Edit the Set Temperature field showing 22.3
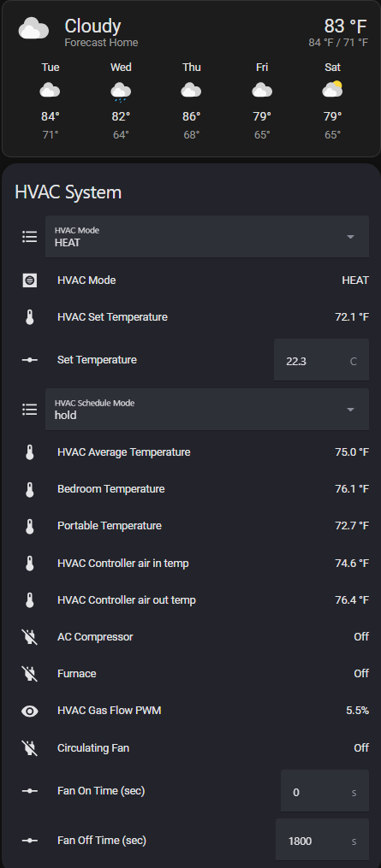Image resolution: width=381 pixels, height=868 pixels. pyautogui.click(x=321, y=360)
